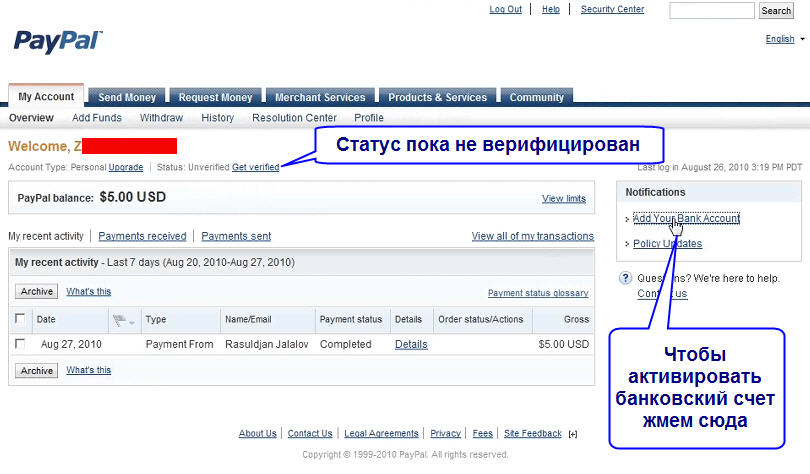Click the upper Archive button
The image size is (810, 474).
pos(37,291)
